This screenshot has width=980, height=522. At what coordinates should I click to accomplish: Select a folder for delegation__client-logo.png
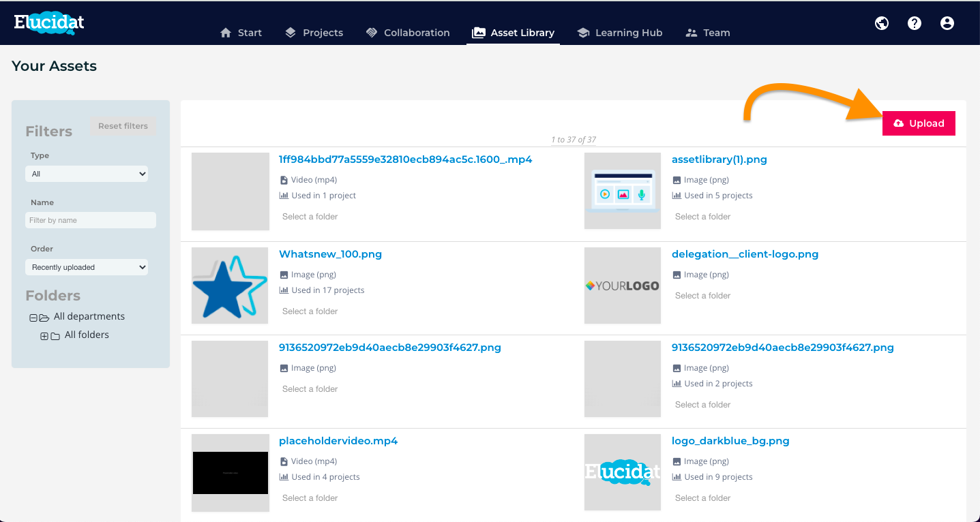[x=703, y=296]
